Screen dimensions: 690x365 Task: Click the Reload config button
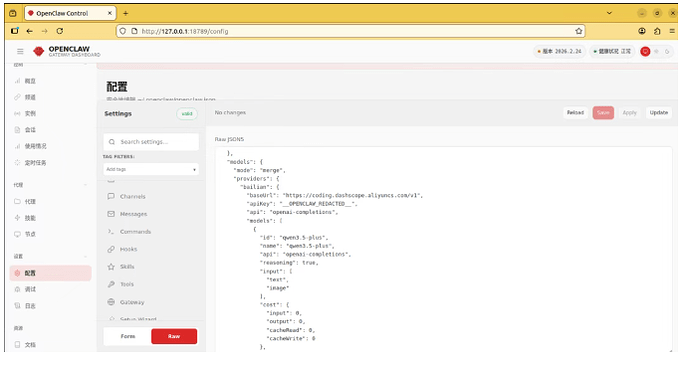[x=575, y=113]
